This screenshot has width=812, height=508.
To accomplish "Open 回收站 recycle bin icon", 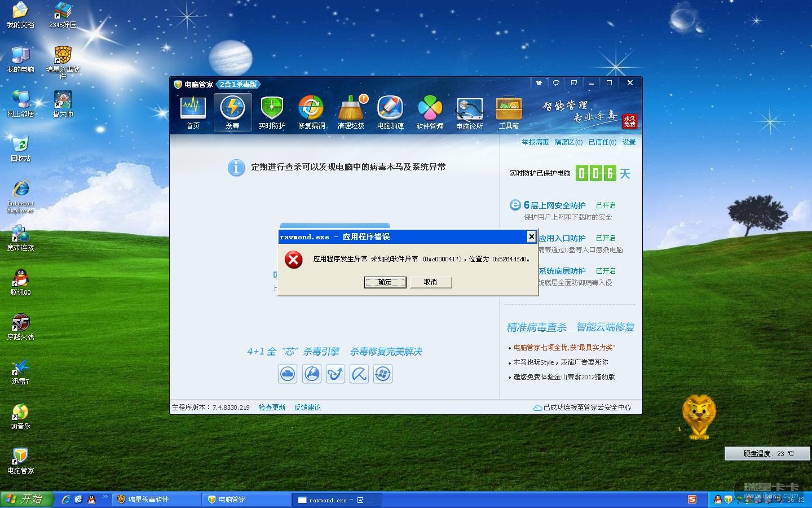I will pos(20,149).
